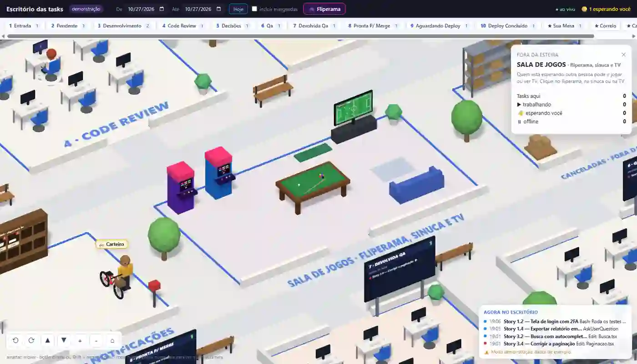Open the 9 Aguardando Deploy tab
Screen dimensions: 637x364
[439, 26]
